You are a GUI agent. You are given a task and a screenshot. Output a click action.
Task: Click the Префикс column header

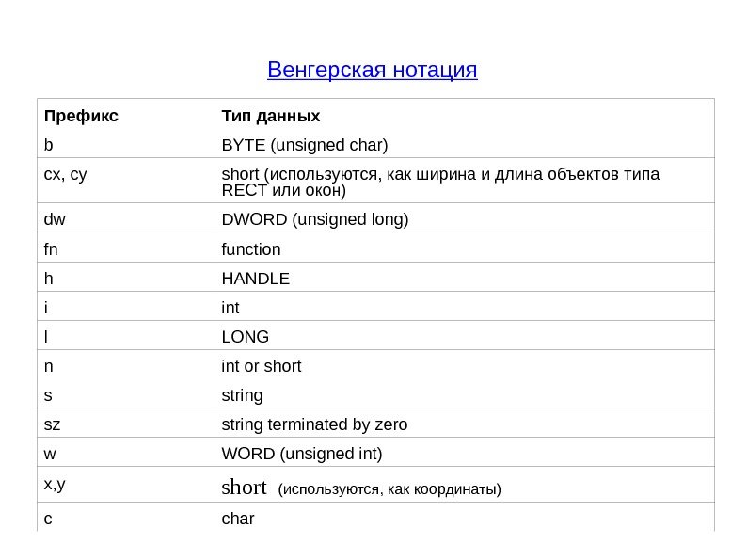pos(81,117)
